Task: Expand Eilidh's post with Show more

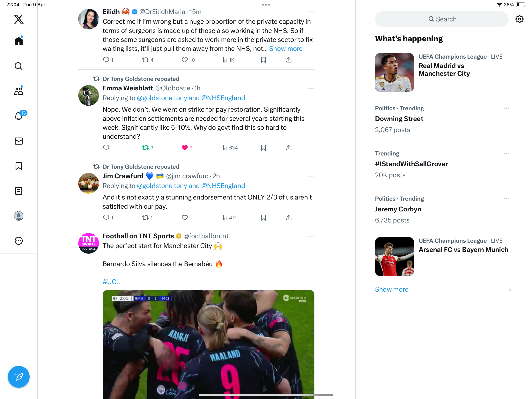Action: 285,49
